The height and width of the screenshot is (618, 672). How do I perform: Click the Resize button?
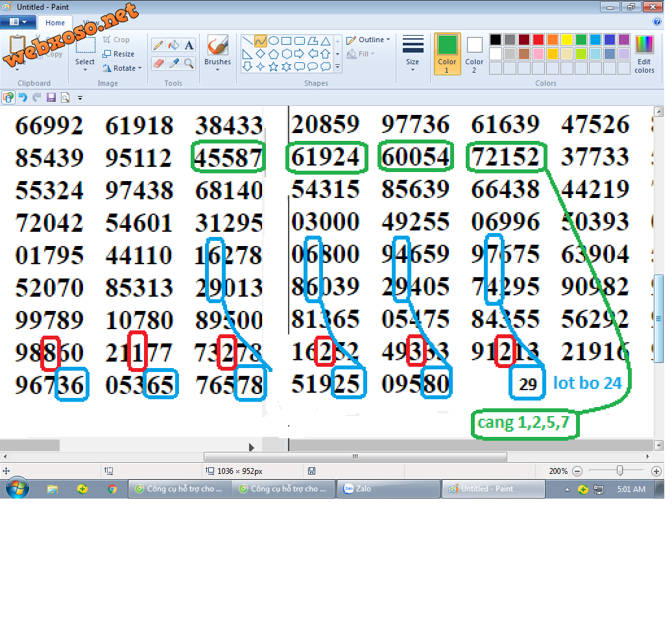[119, 54]
